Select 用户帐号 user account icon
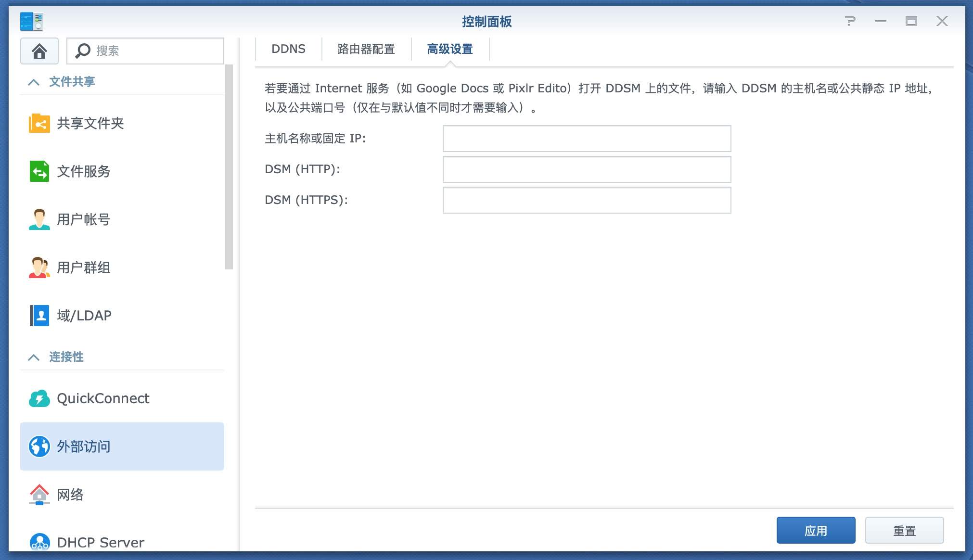 pos(39,219)
